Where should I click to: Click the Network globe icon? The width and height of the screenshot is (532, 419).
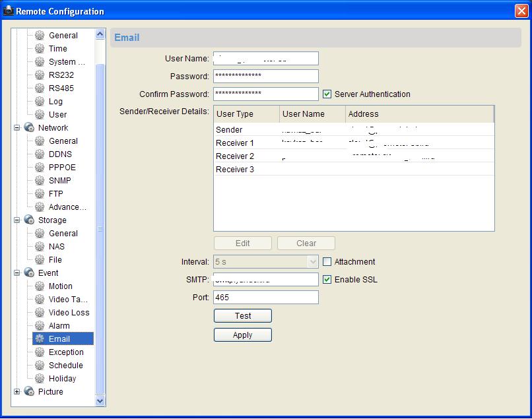[29, 127]
